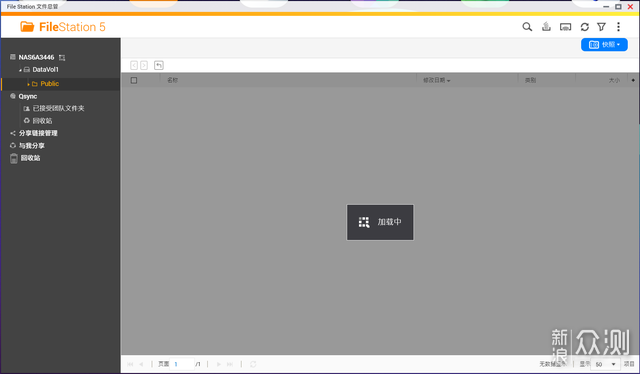Viewport: 640px width, 374px height.
Task: Open the filter funnel icon
Action: (x=601, y=27)
